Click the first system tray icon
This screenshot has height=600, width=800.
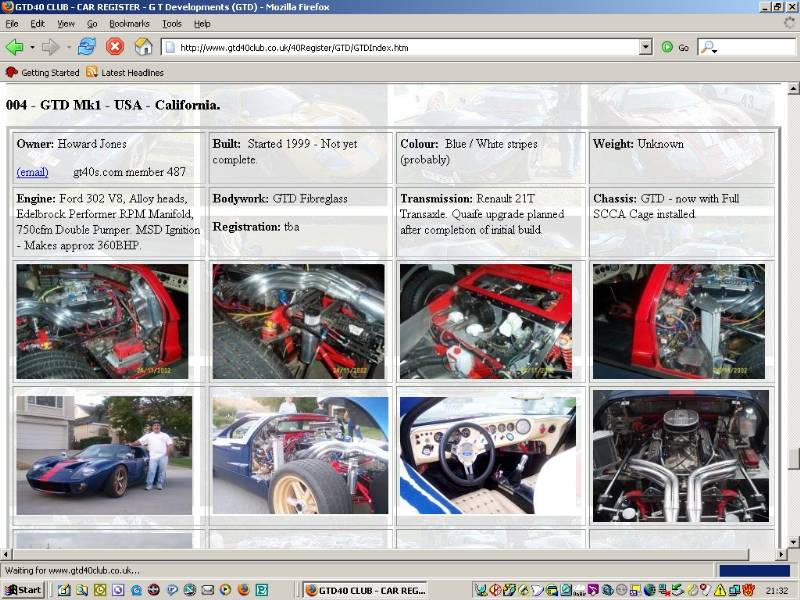coord(481,590)
